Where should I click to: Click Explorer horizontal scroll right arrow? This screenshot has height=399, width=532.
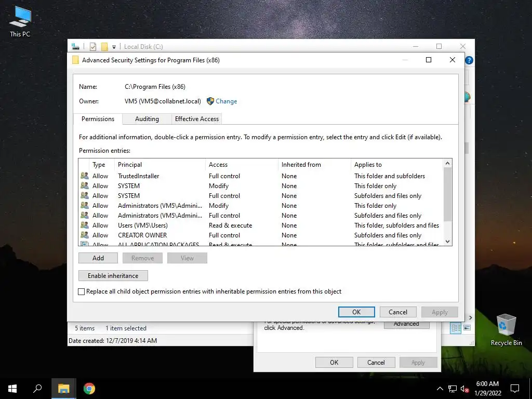point(471,317)
